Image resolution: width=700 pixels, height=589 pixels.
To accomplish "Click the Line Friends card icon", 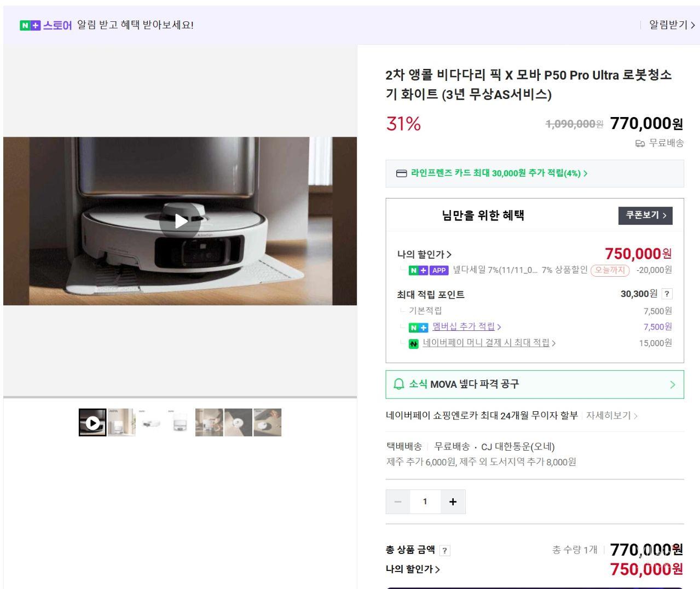I will point(401,173).
